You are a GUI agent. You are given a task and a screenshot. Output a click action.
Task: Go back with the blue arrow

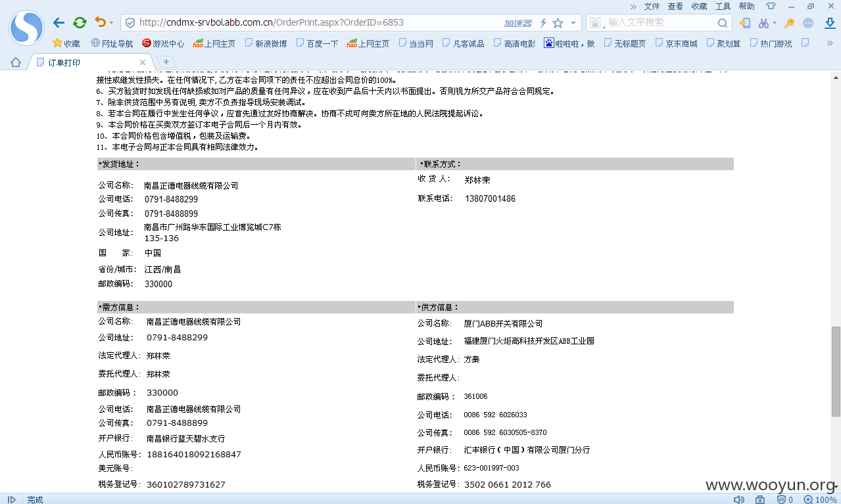pyautogui.click(x=59, y=23)
